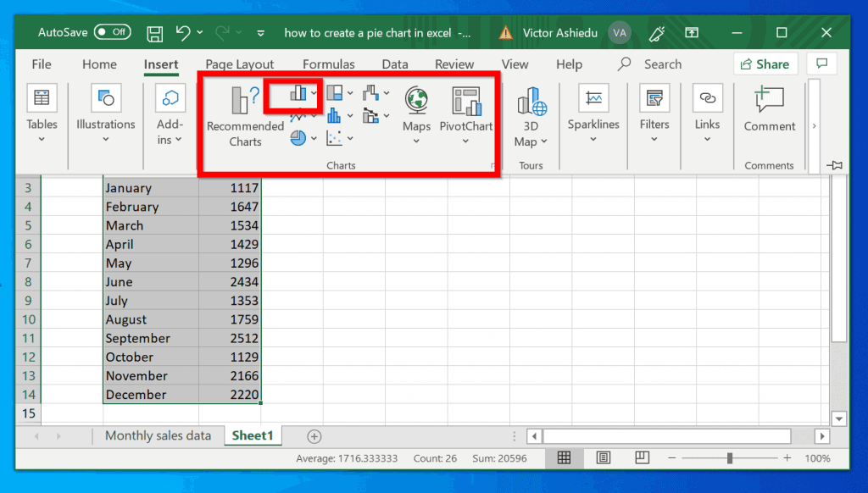Click the Insert Scatter Chart icon

334,138
